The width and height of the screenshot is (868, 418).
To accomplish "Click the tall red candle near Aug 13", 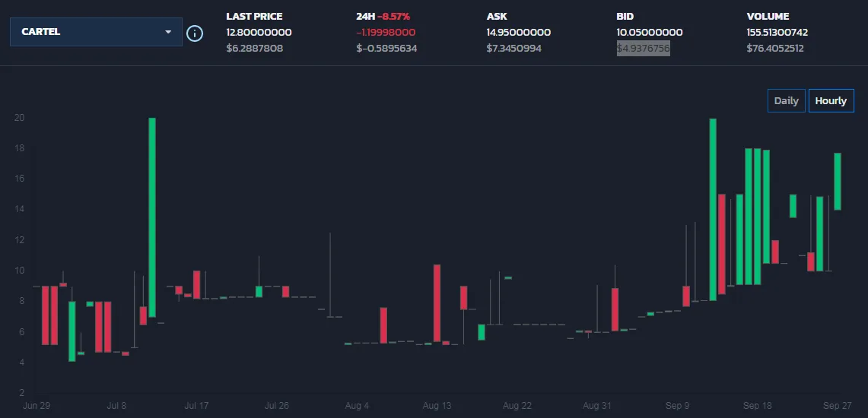I will coord(437,303).
